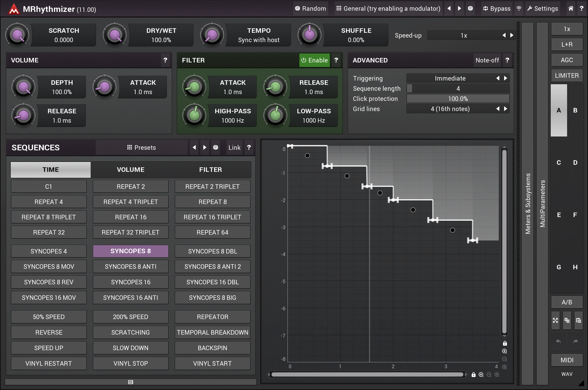Select preset slot B
This screenshot has width=588, height=390.
575,110
